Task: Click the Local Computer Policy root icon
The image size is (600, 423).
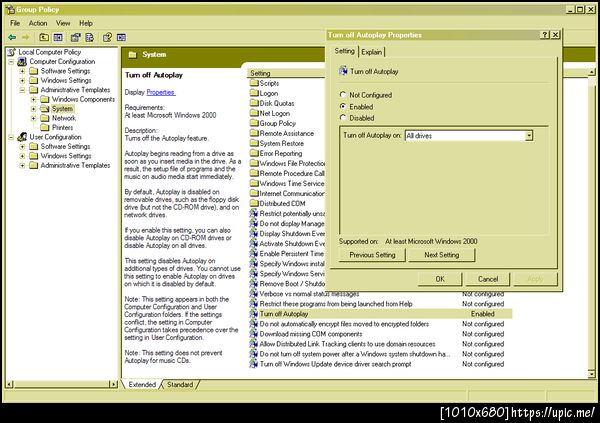Action: point(11,52)
